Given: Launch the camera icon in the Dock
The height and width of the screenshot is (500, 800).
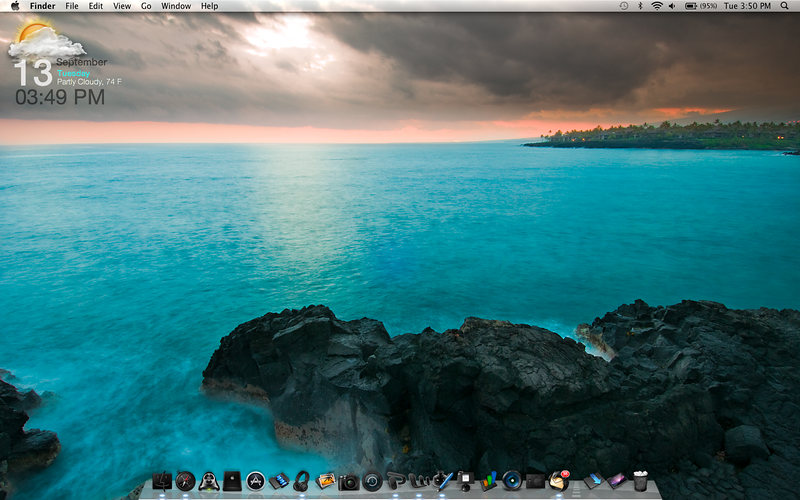Looking at the screenshot, I should (348, 482).
